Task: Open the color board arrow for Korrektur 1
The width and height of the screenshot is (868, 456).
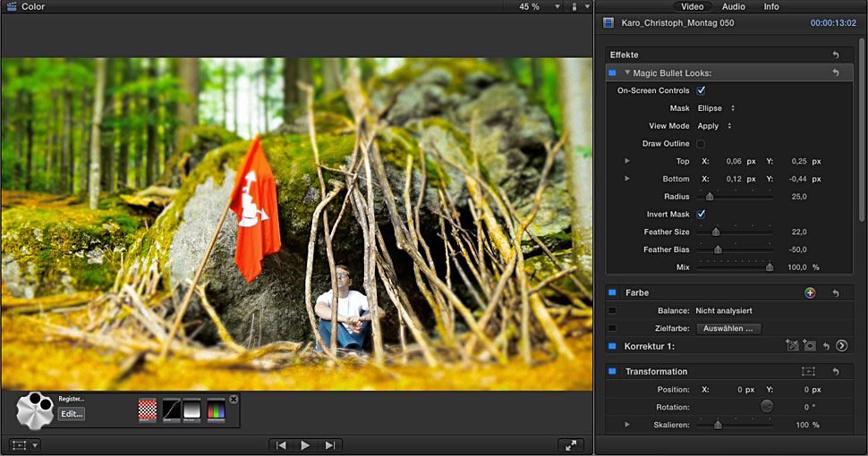Action: coord(841,345)
